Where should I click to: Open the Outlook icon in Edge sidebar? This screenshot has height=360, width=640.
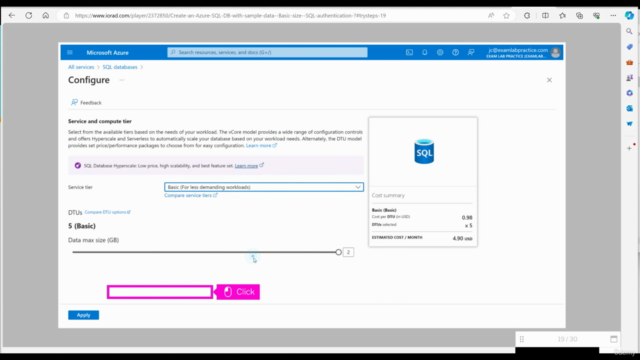pyautogui.click(x=629, y=108)
